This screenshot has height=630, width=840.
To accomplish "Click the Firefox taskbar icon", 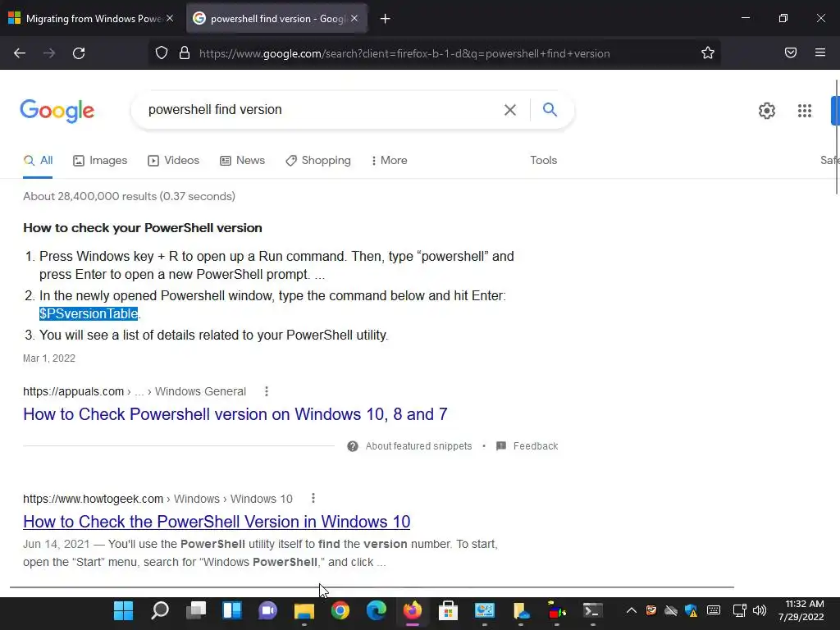I will [x=412, y=610].
